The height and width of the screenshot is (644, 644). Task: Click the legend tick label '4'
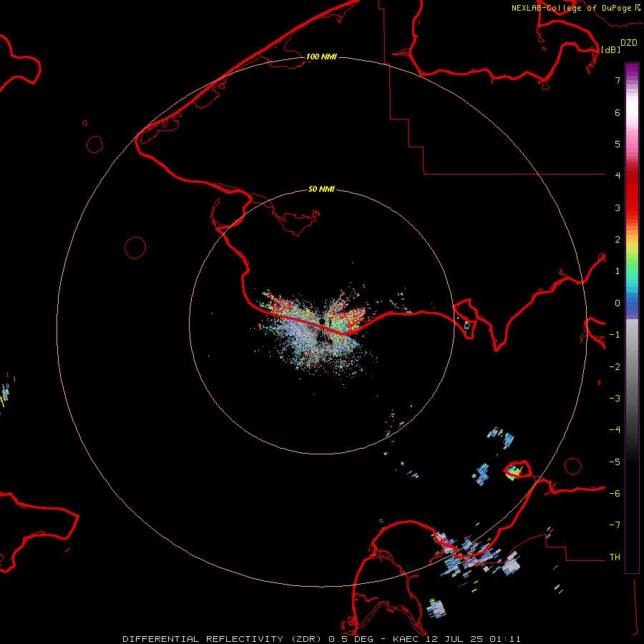click(x=618, y=175)
